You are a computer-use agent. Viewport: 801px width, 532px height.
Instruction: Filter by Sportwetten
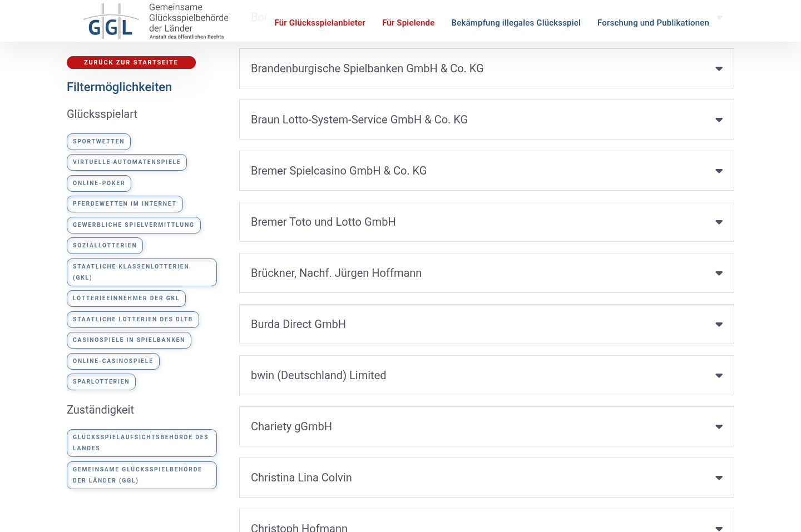coord(99,142)
